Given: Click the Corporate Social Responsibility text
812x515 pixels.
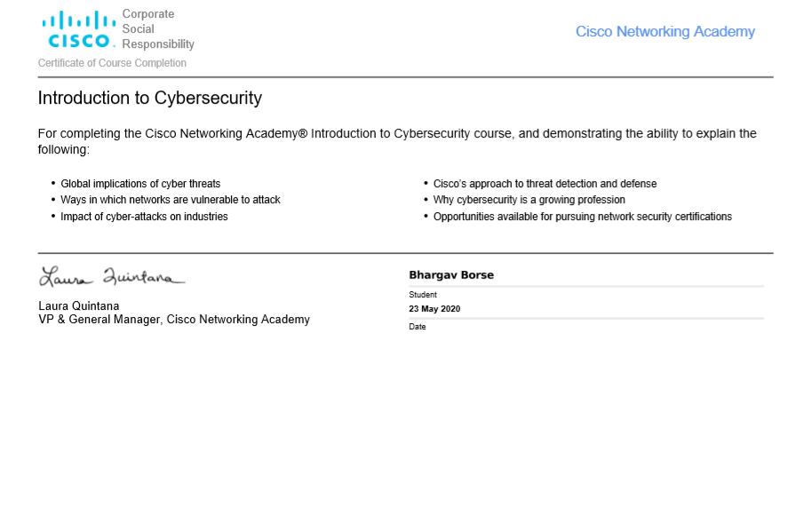Looking at the screenshot, I should tap(158, 29).
